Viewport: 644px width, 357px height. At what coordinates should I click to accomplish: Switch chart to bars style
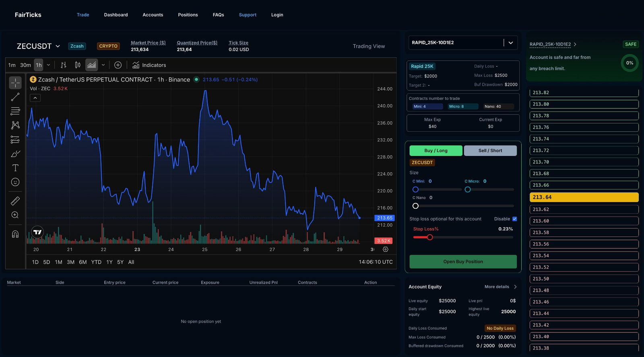point(64,65)
